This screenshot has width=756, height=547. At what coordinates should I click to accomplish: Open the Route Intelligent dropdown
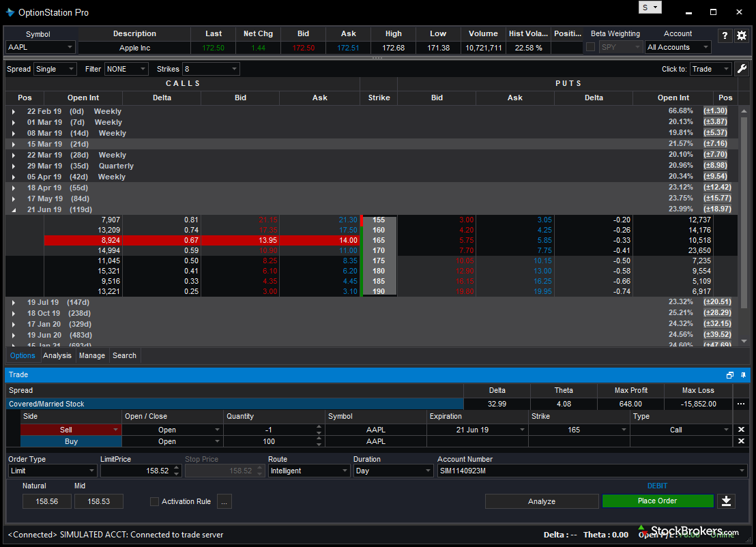click(308, 471)
